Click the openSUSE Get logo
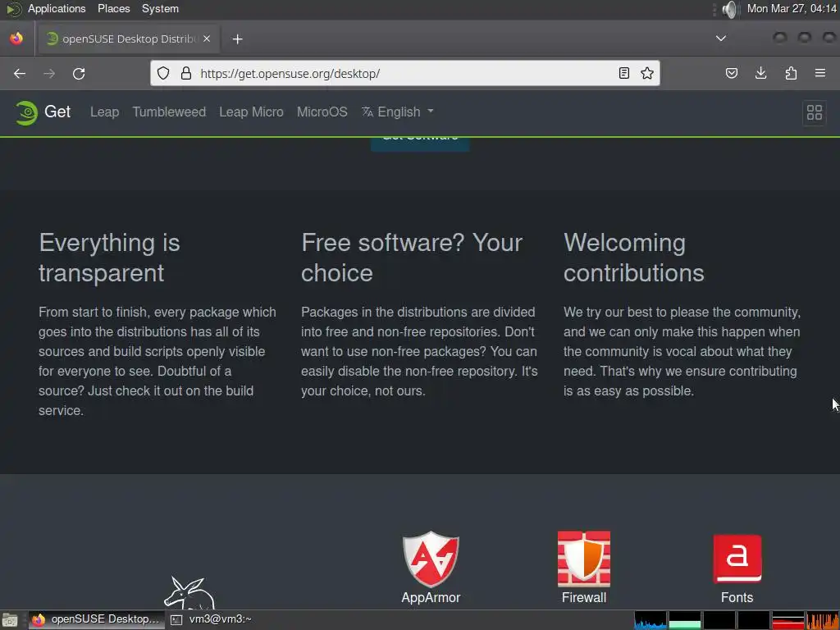 tap(43, 112)
